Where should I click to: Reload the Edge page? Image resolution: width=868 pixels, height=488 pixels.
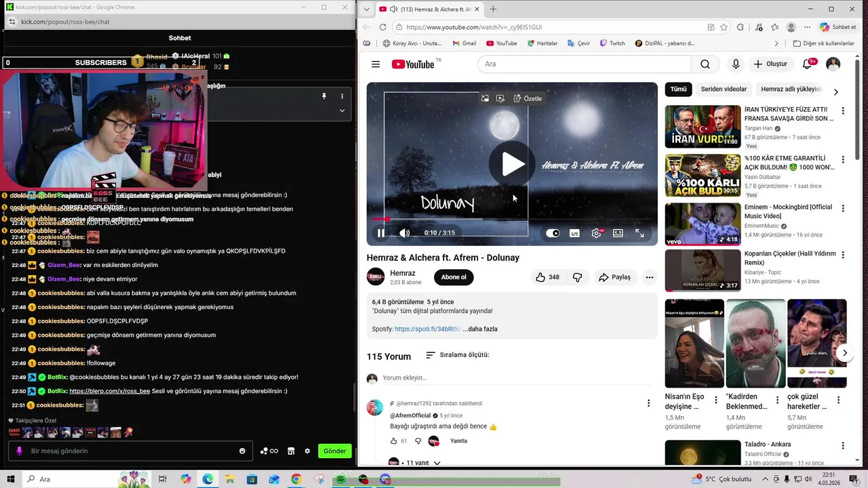[x=382, y=27]
